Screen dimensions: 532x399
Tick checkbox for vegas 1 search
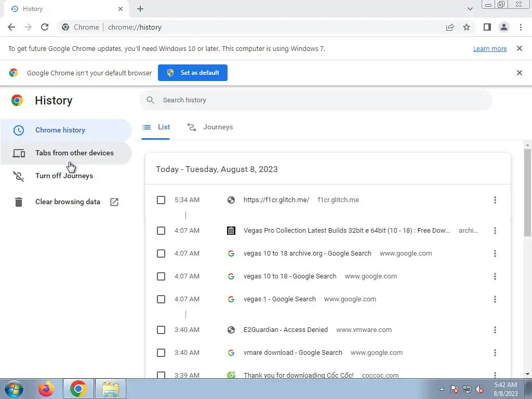coord(161,299)
